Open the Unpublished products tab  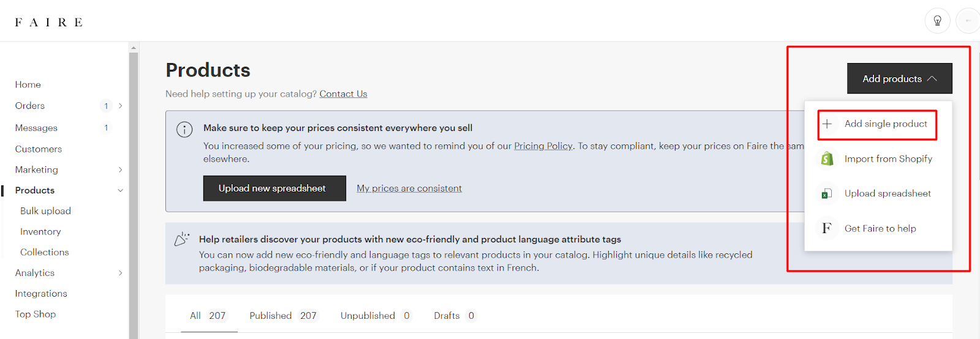[x=375, y=316]
